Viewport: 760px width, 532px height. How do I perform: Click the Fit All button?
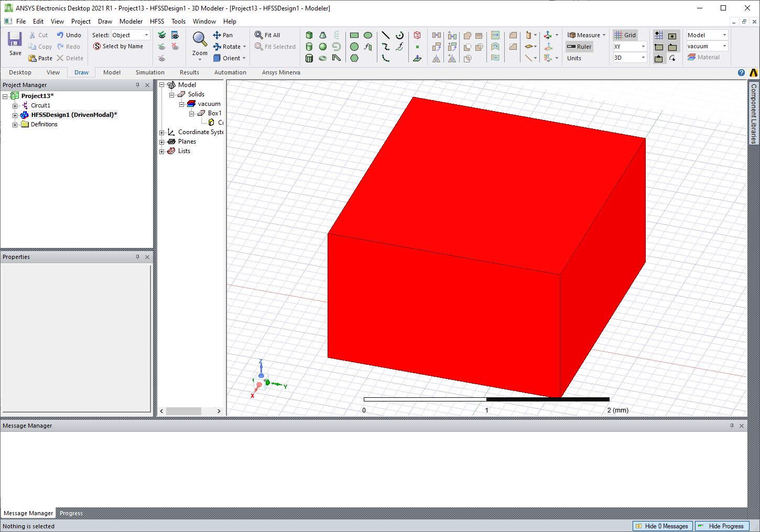(x=267, y=35)
